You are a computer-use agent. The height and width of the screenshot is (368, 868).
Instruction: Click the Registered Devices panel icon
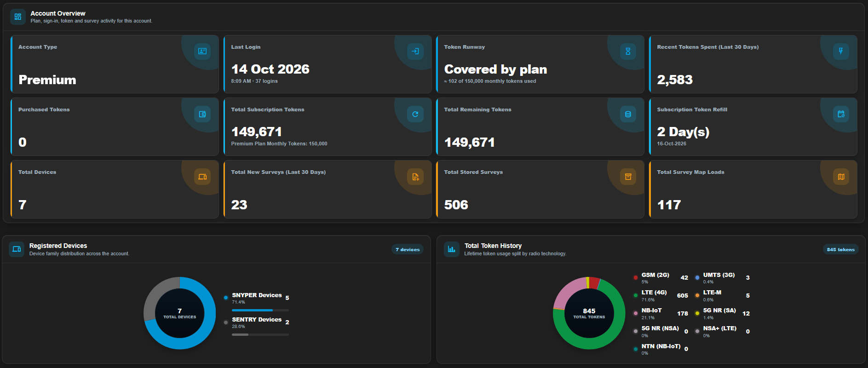point(17,249)
